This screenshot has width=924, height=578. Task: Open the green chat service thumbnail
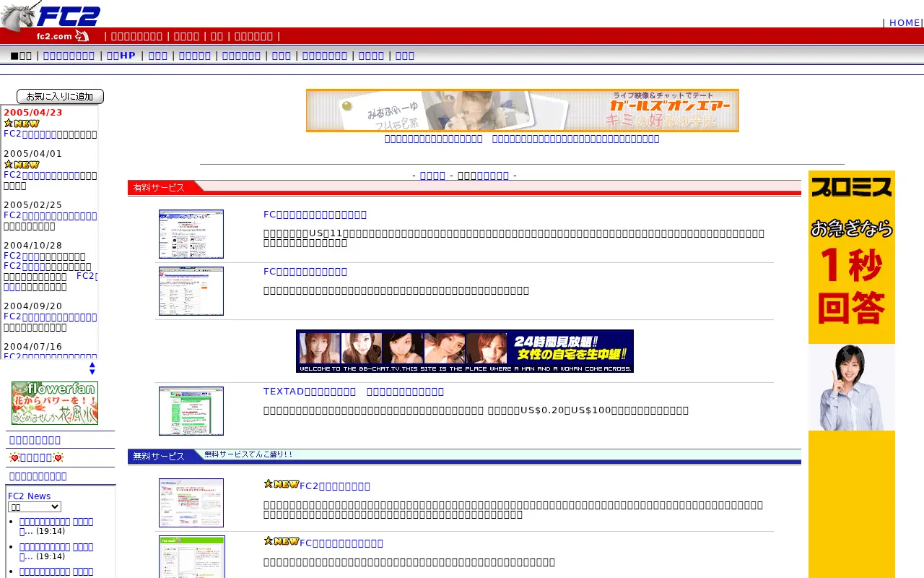[x=192, y=557]
